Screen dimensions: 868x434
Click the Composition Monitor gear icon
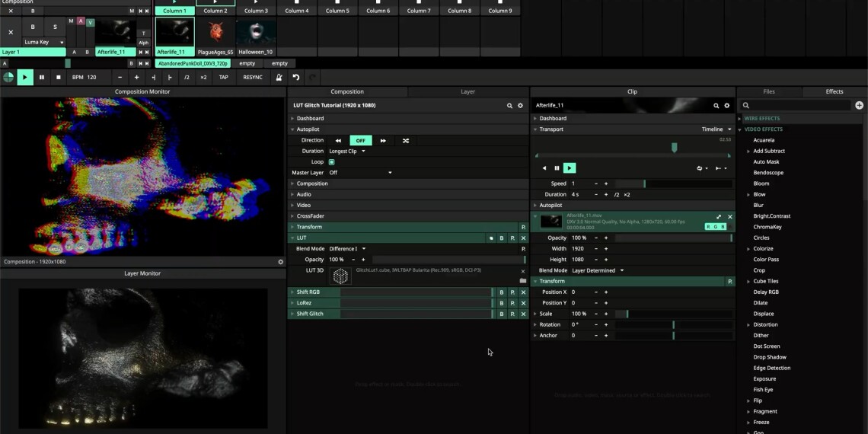[x=280, y=262]
